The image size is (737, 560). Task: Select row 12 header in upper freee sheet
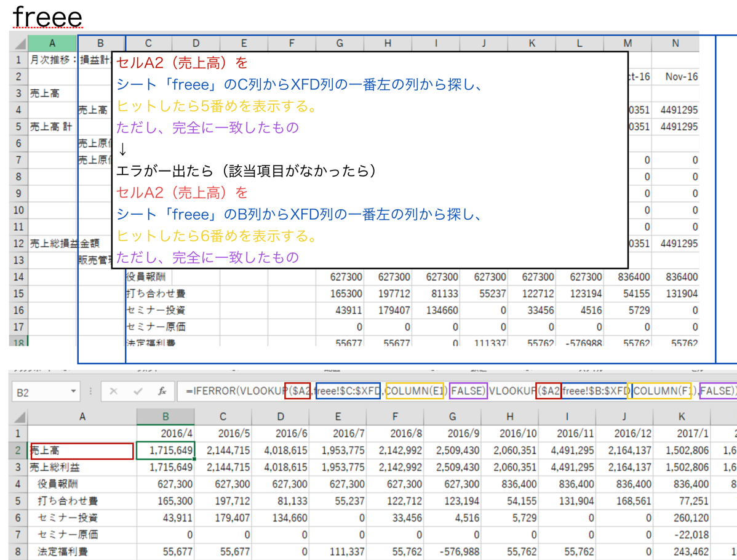tap(19, 244)
